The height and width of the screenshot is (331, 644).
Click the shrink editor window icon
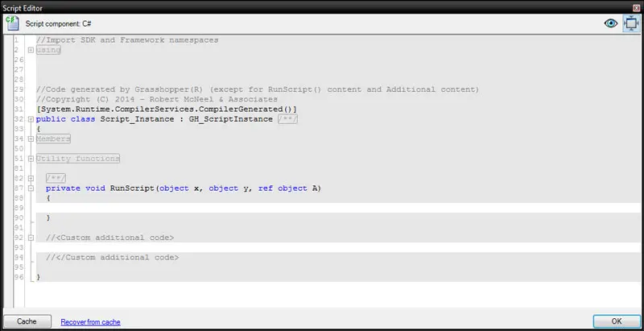point(631,23)
